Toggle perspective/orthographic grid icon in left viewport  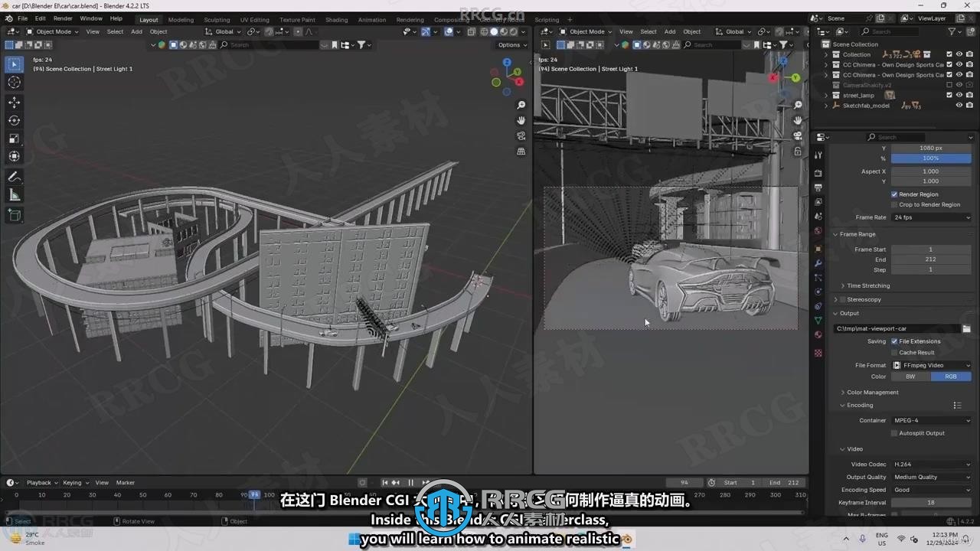pyautogui.click(x=521, y=152)
